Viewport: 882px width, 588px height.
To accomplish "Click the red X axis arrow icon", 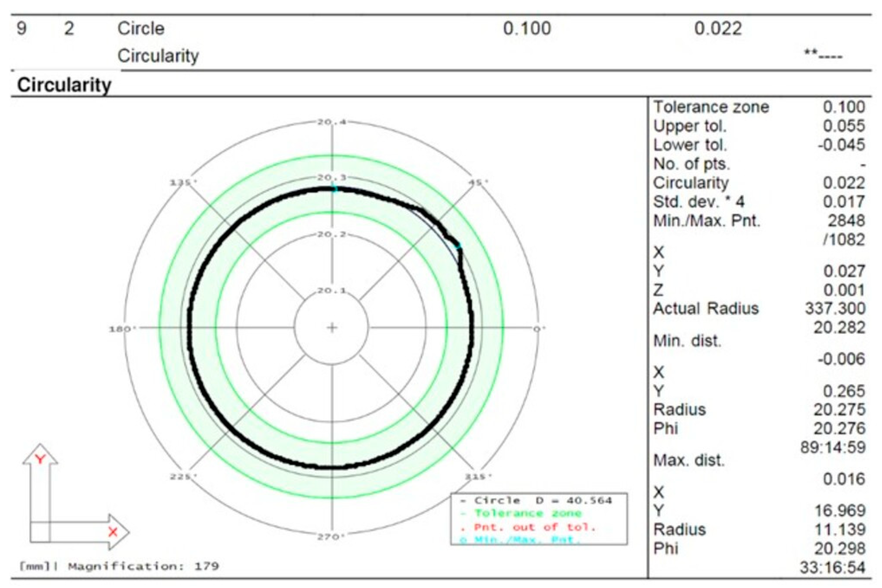I will (x=113, y=532).
